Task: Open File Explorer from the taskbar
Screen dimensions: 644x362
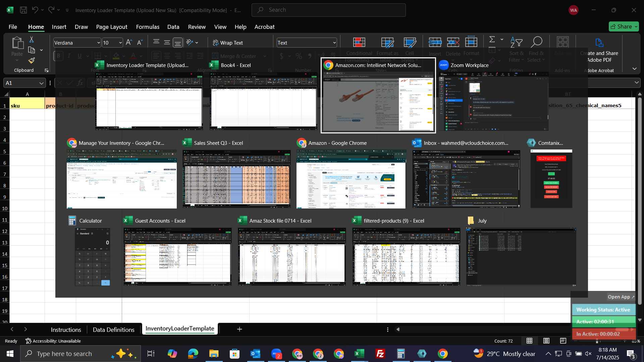Action: pos(214,354)
